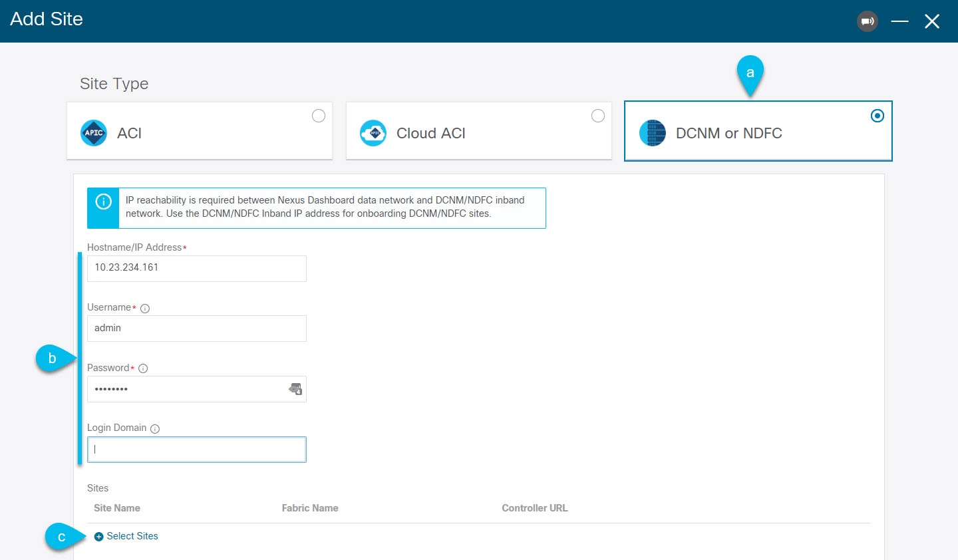Click the APIC icon on the ACI card
This screenshot has height=560, width=958.
[x=94, y=133]
